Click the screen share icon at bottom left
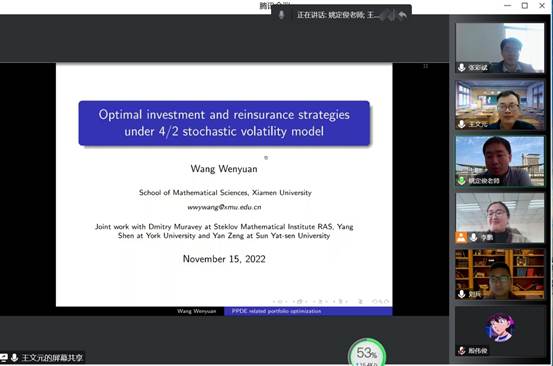 4,358
